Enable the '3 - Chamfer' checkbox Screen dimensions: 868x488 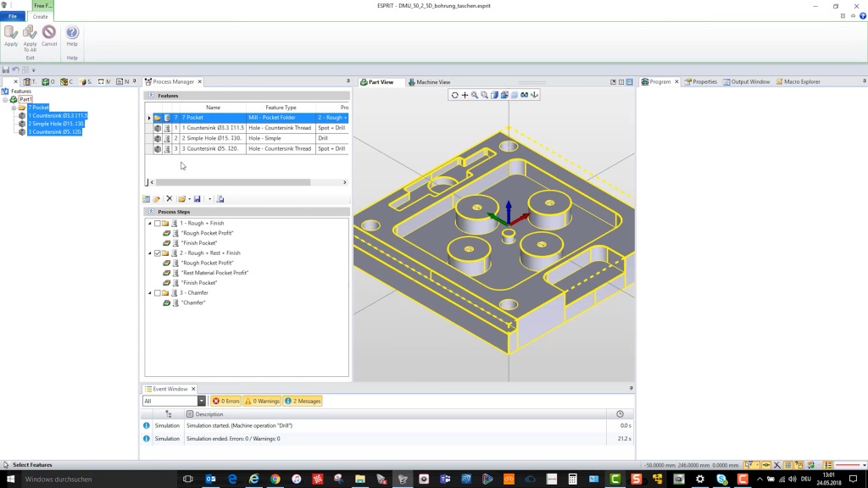[x=158, y=293]
